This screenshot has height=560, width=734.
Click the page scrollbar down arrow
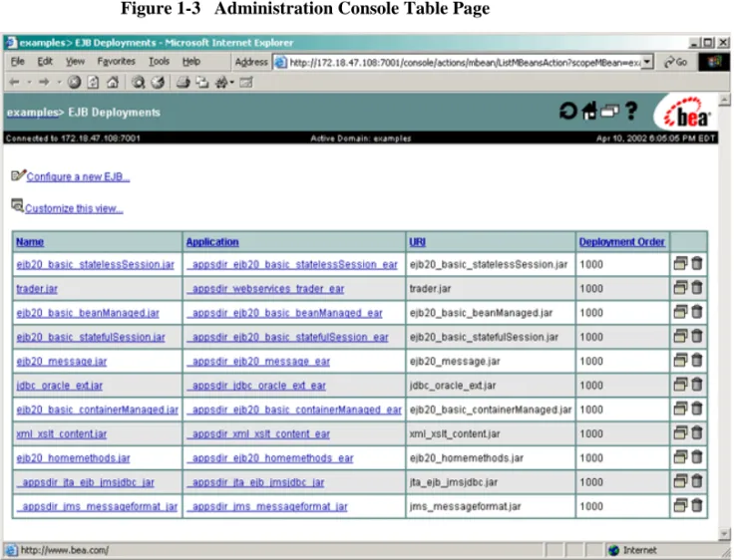[724, 533]
